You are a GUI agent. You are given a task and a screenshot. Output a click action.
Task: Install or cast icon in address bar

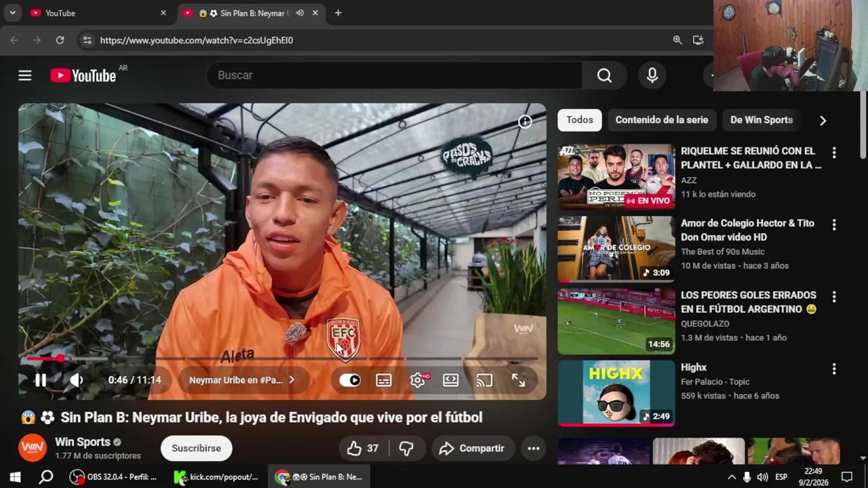(698, 40)
